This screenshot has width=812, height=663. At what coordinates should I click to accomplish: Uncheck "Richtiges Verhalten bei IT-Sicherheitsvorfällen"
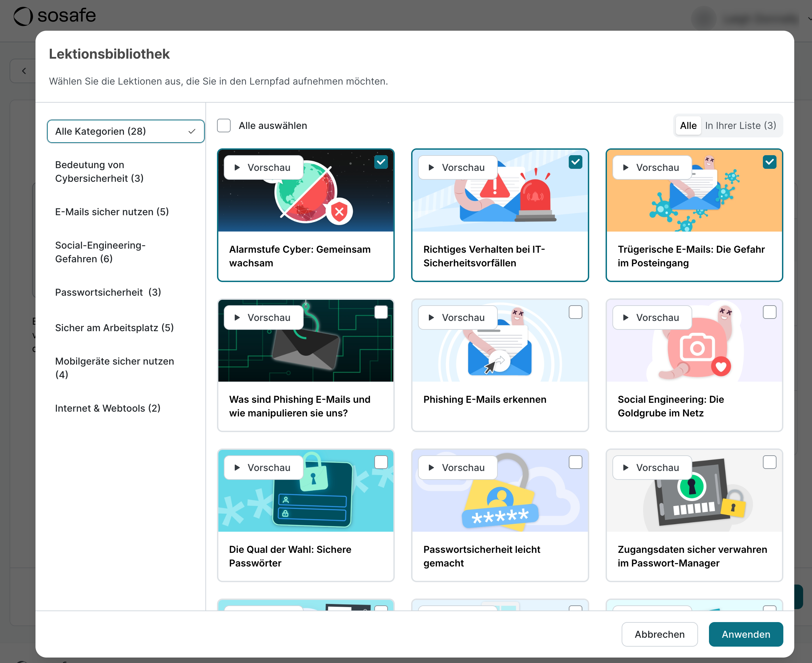(x=576, y=162)
